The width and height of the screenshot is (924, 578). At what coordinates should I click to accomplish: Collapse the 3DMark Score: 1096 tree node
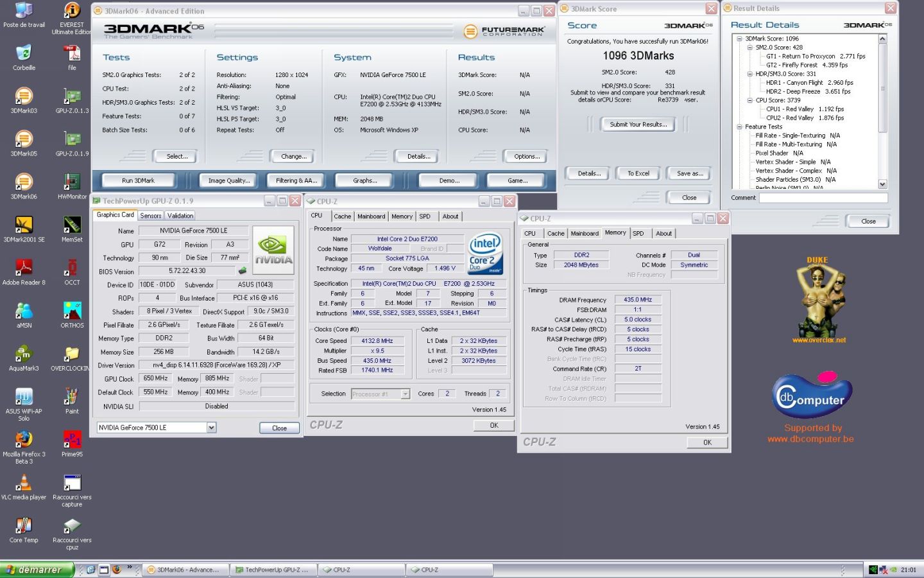tap(739, 39)
